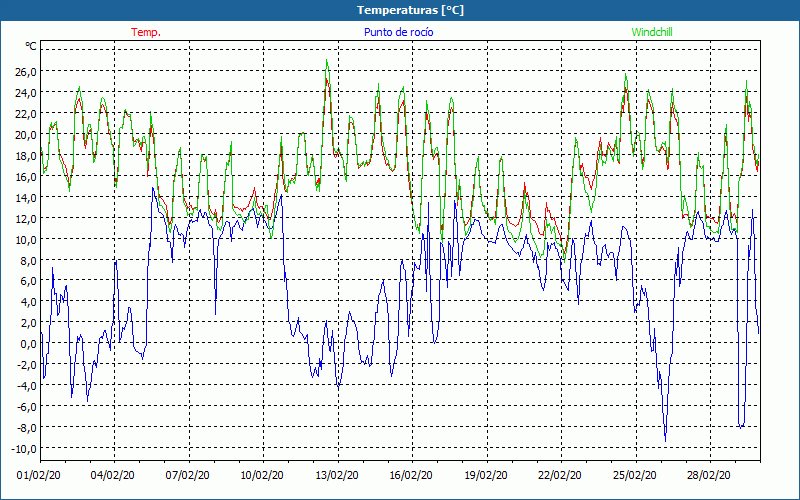Click the 8,0 y-axis value
This screenshot has width=800, height=500.
coord(28,260)
